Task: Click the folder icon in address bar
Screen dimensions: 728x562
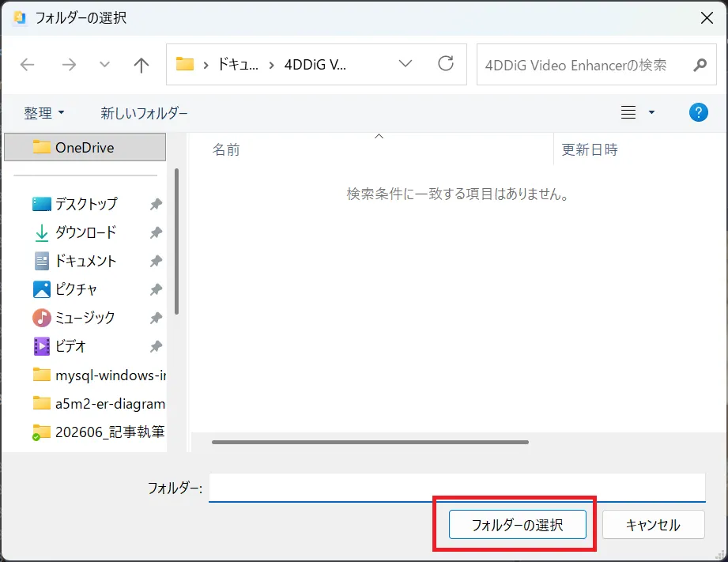Action: point(185,64)
